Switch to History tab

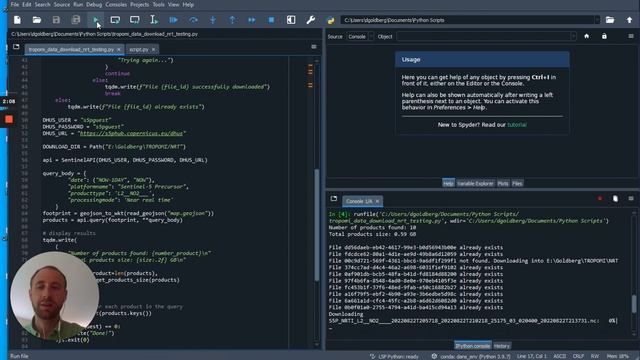click(502, 346)
